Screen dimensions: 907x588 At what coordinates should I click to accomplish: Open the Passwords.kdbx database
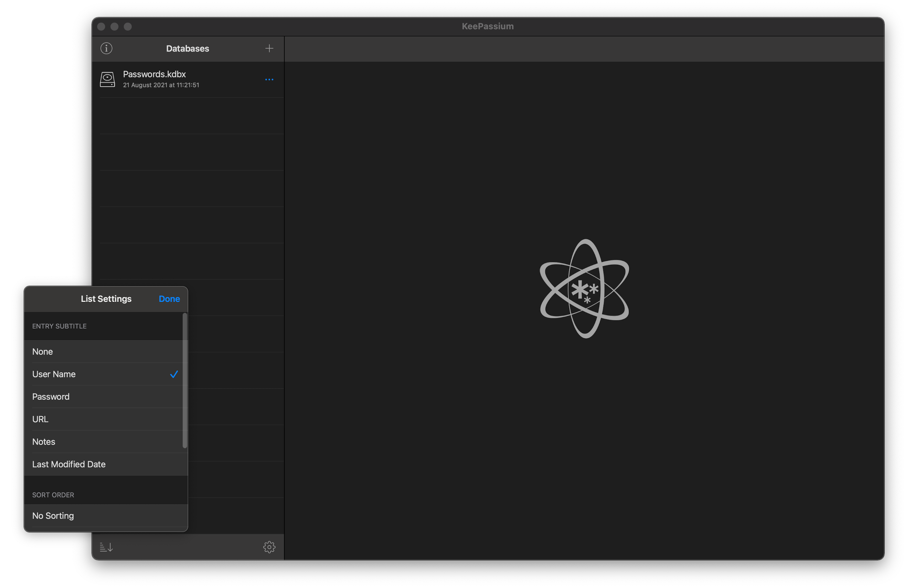point(154,74)
